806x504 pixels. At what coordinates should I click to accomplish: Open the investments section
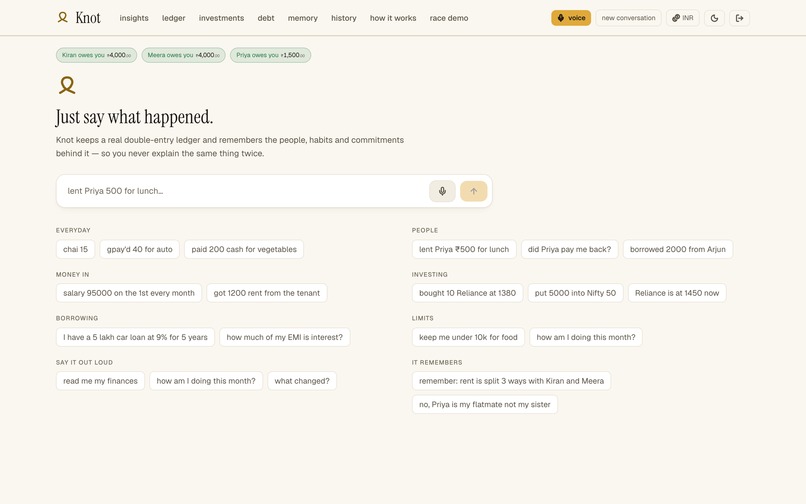pos(222,18)
